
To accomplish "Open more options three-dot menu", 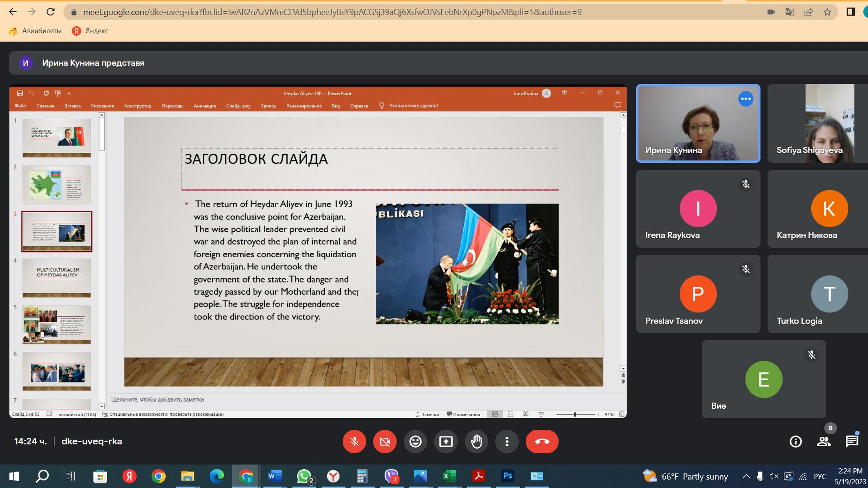I will [507, 442].
